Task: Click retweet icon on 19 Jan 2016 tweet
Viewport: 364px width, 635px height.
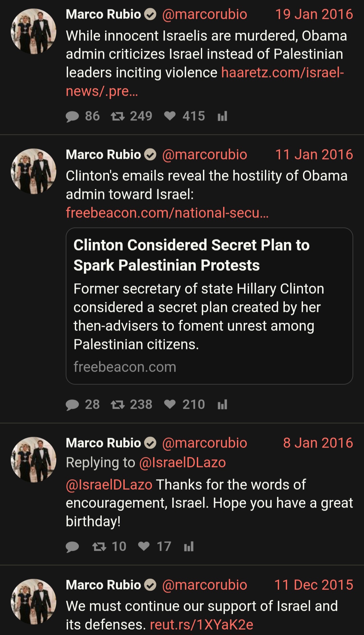Action: (x=118, y=117)
